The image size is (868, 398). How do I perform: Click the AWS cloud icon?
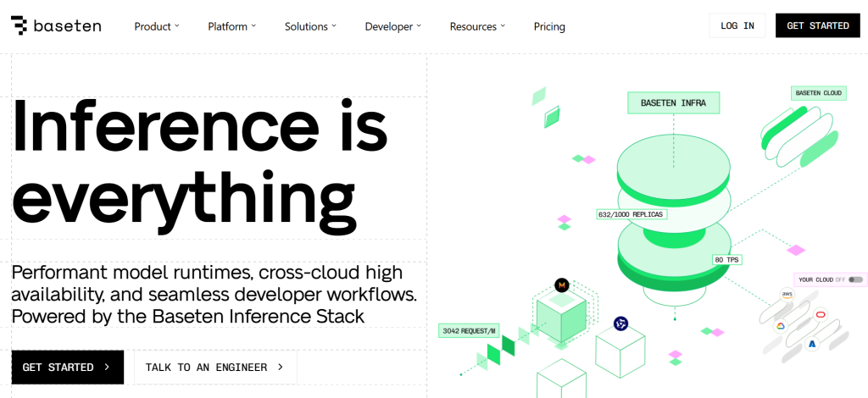tap(787, 295)
